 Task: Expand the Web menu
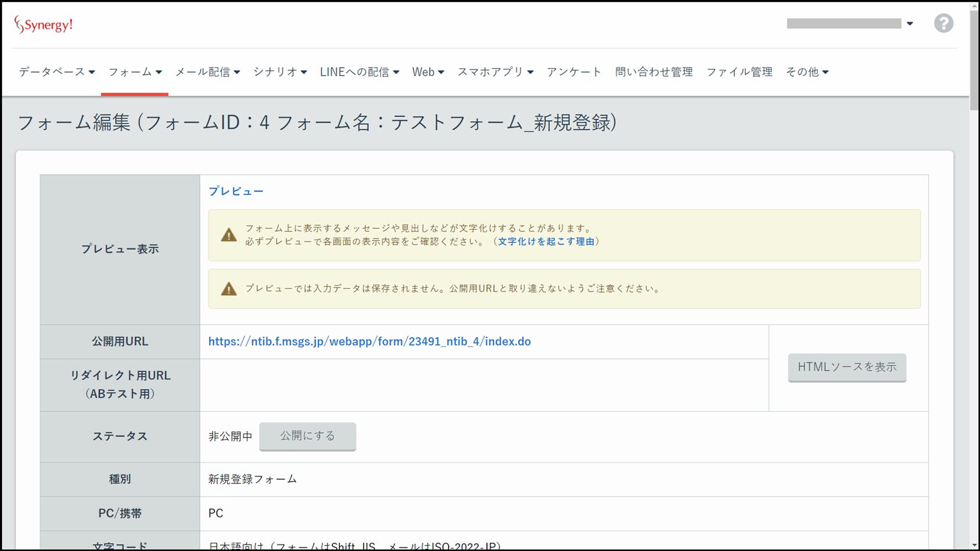(x=427, y=72)
